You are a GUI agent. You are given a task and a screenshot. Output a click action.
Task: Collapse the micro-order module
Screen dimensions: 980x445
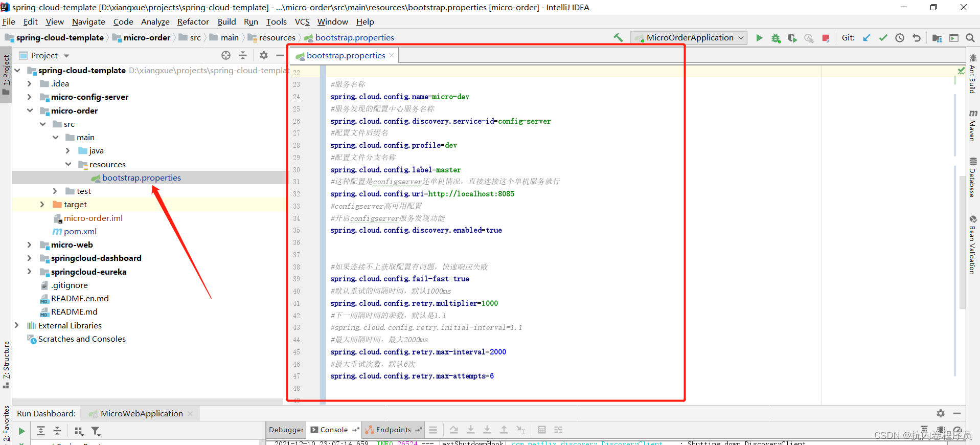point(30,110)
